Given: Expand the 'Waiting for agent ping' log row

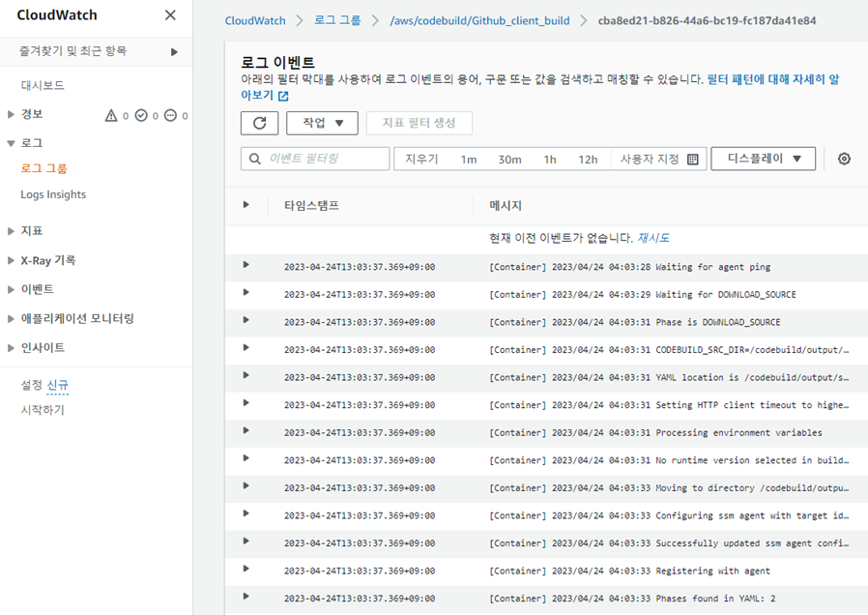Looking at the screenshot, I should pyautogui.click(x=246, y=265).
